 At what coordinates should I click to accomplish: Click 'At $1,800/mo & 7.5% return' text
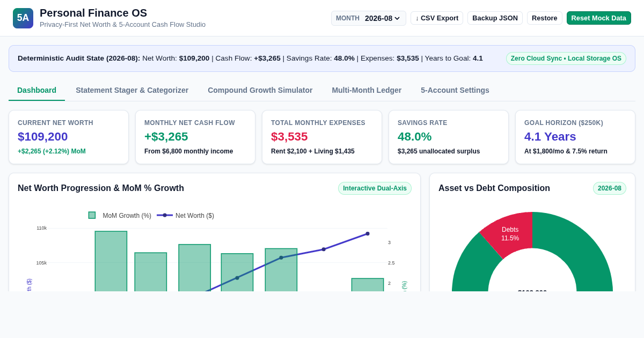click(566, 151)
